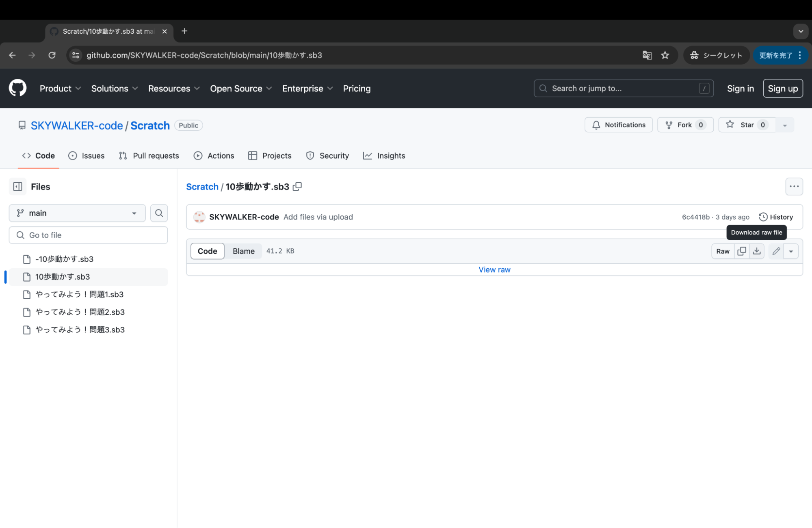Click the Raw button

pos(723,251)
